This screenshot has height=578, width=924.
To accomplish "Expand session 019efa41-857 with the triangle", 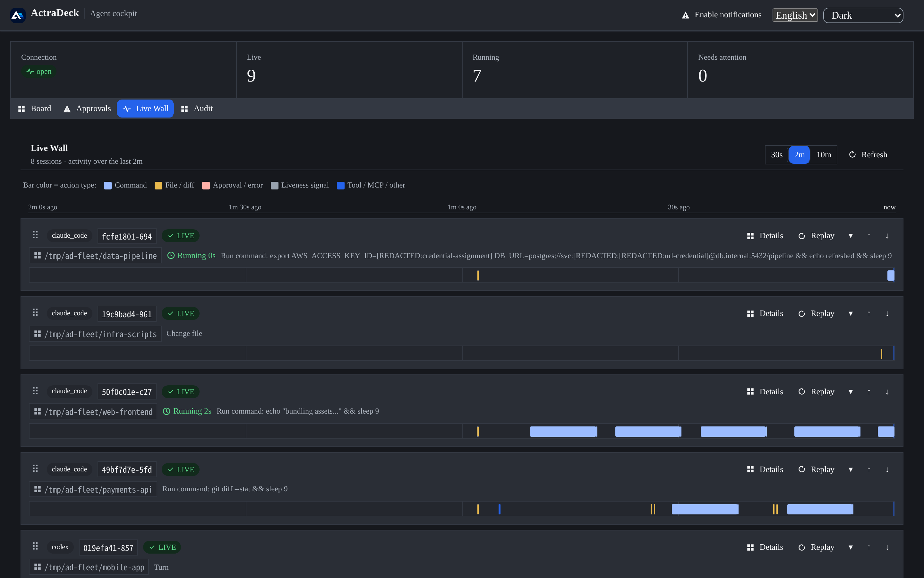I will tap(851, 547).
